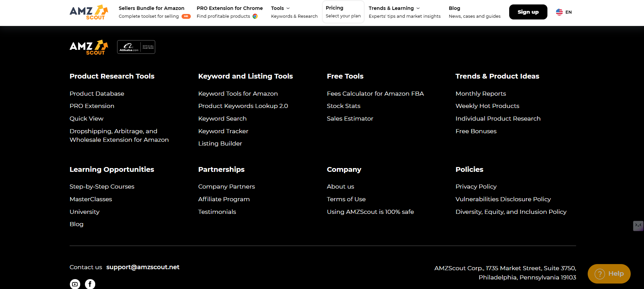Screen dimensions: 644x289
Task: Open Privacy Policy link
Action: coord(476,187)
